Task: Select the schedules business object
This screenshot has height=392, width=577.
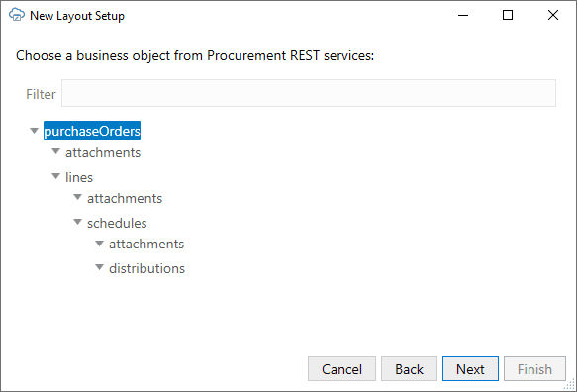Action: [x=117, y=223]
